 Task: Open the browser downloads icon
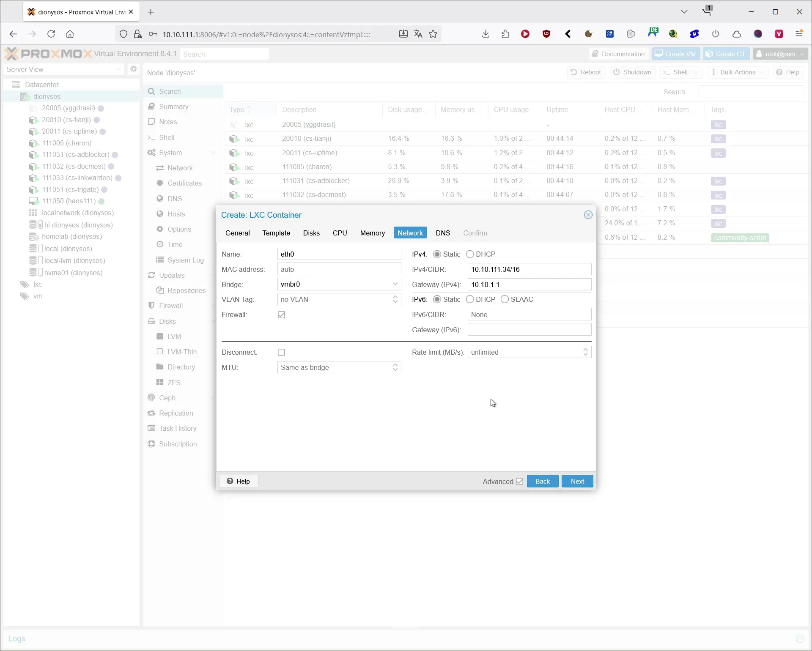[x=486, y=34]
